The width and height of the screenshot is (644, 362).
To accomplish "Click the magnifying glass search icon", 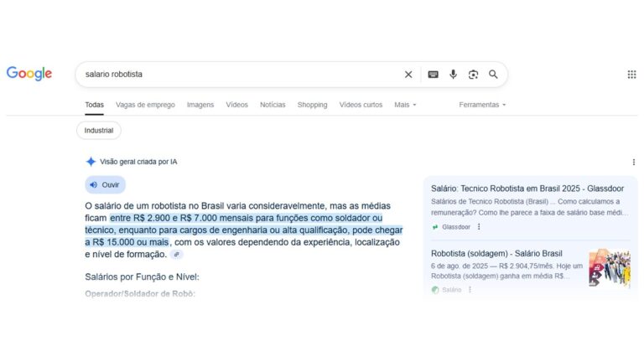I will coord(493,75).
